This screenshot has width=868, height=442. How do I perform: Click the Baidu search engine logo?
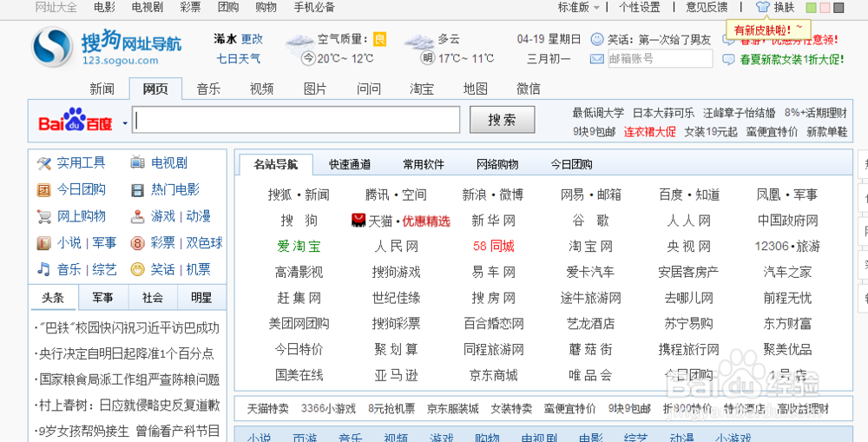coord(76,119)
